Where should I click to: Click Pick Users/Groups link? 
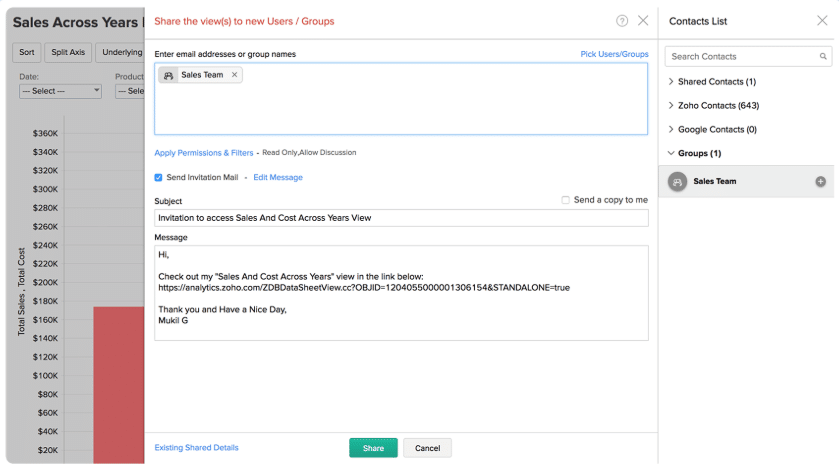pyautogui.click(x=614, y=54)
